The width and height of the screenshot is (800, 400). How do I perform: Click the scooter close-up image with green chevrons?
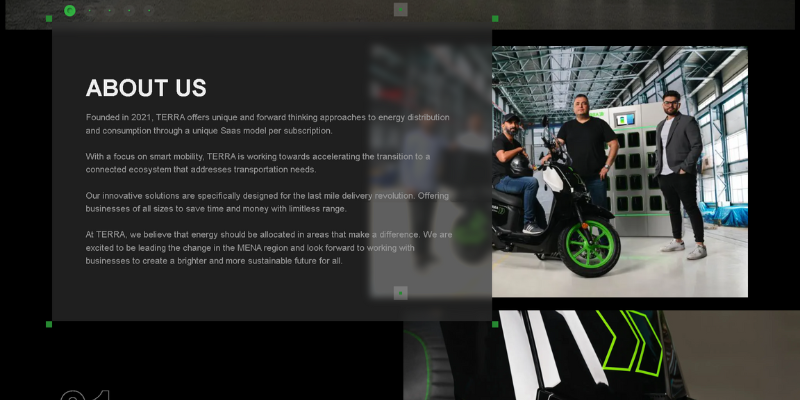point(602,355)
